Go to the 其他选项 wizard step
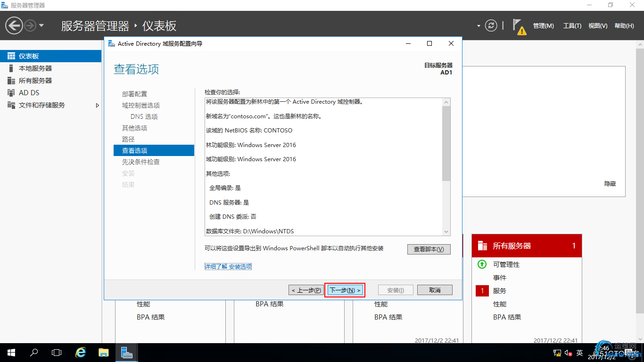The height and width of the screenshot is (362, 644). tap(134, 128)
